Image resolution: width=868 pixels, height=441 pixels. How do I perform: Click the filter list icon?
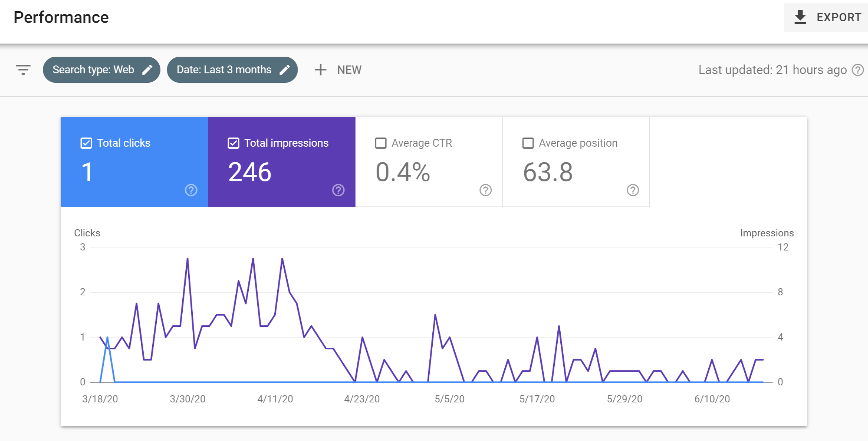click(x=23, y=70)
